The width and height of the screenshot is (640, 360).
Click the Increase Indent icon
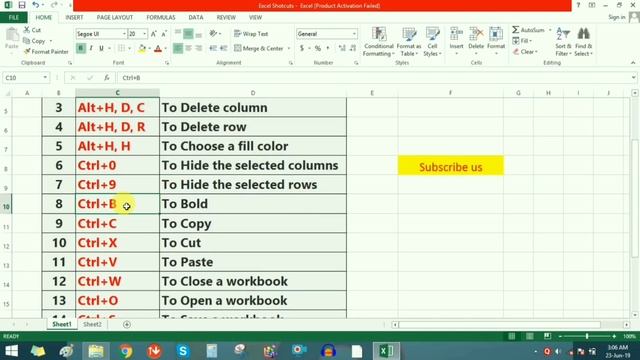point(224,48)
